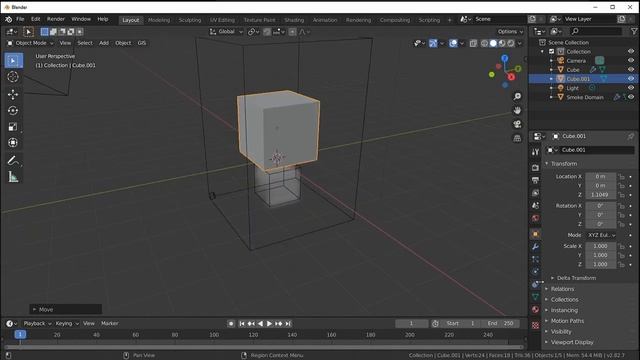
Task: Click the current frame number field
Action: coord(411,324)
